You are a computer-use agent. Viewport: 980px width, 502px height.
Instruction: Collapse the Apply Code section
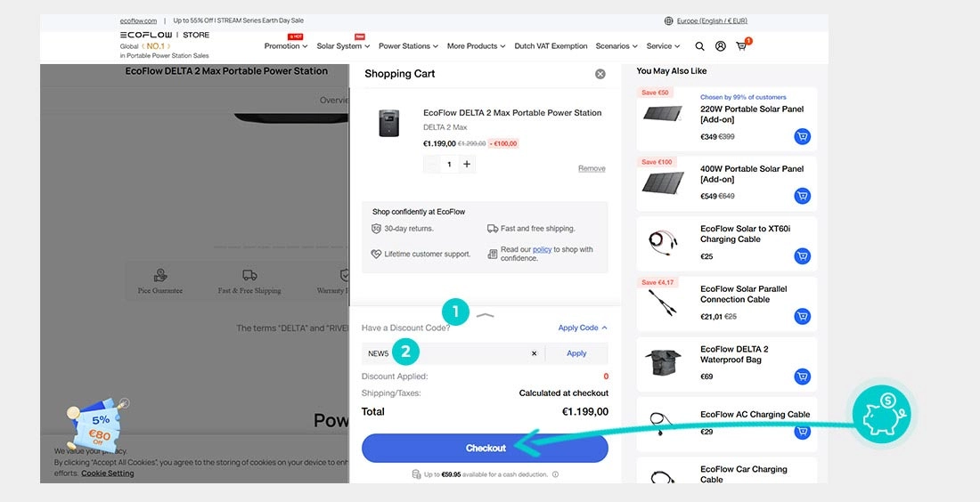click(x=583, y=328)
